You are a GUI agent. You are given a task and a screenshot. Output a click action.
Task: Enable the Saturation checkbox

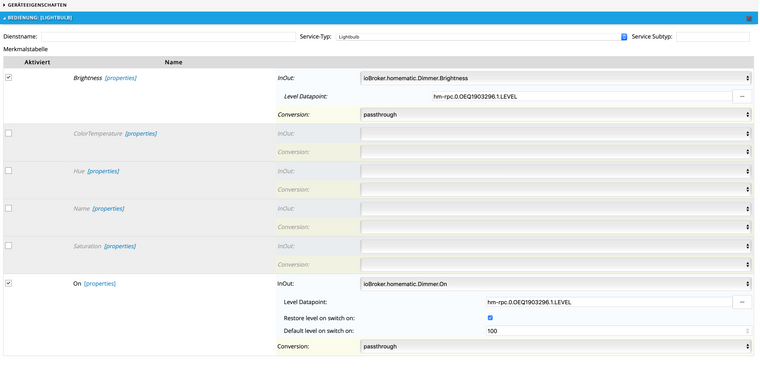(8, 246)
